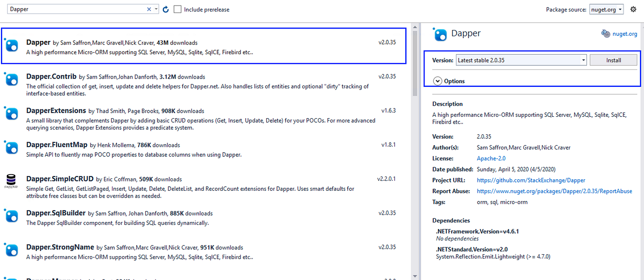Select the Dapper.Contrib package title
This screenshot has height=280, width=644.
[x=51, y=76]
